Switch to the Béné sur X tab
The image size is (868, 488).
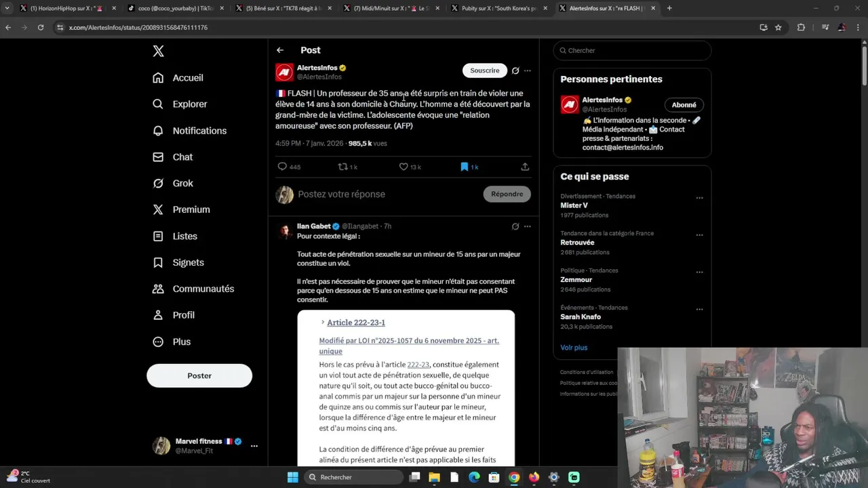point(283,8)
